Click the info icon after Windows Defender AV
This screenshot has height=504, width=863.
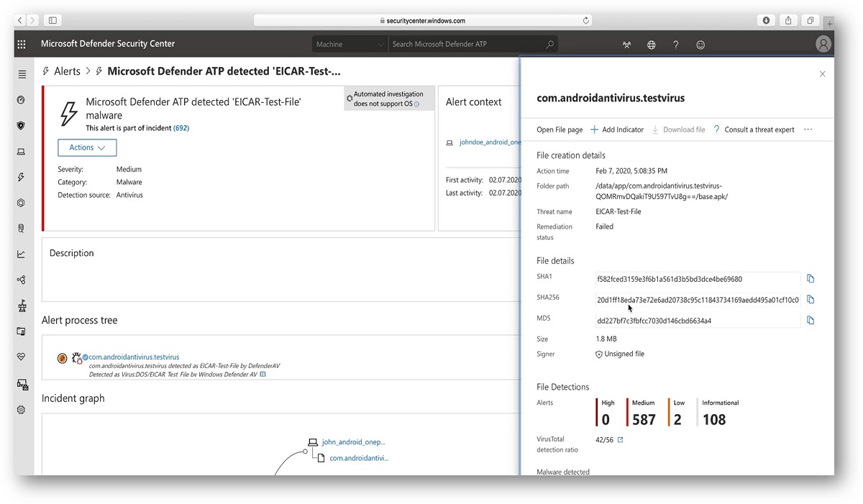pos(263,374)
